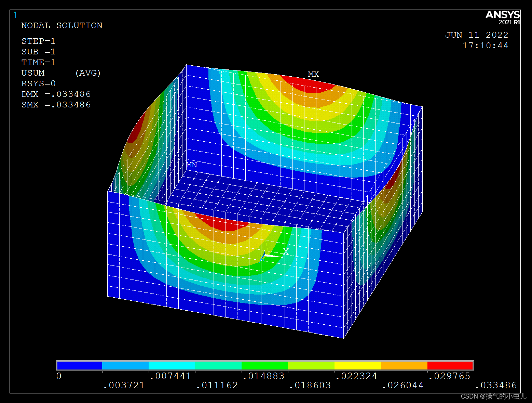Click the MN minimum displacement marker
532x403 pixels.
click(191, 165)
